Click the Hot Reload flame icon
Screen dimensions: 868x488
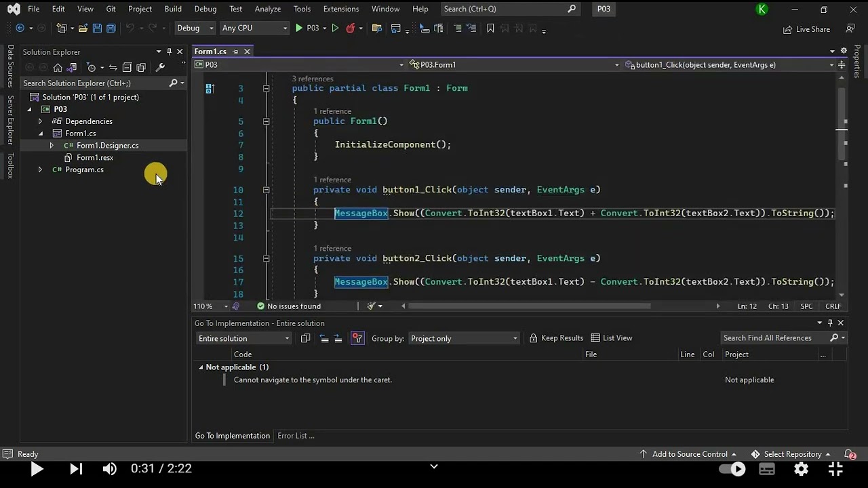point(351,28)
